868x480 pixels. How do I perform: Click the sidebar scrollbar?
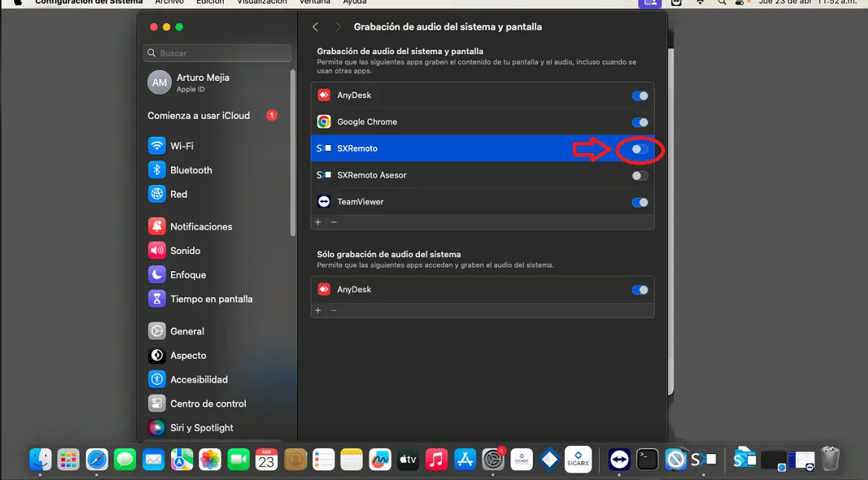293,153
